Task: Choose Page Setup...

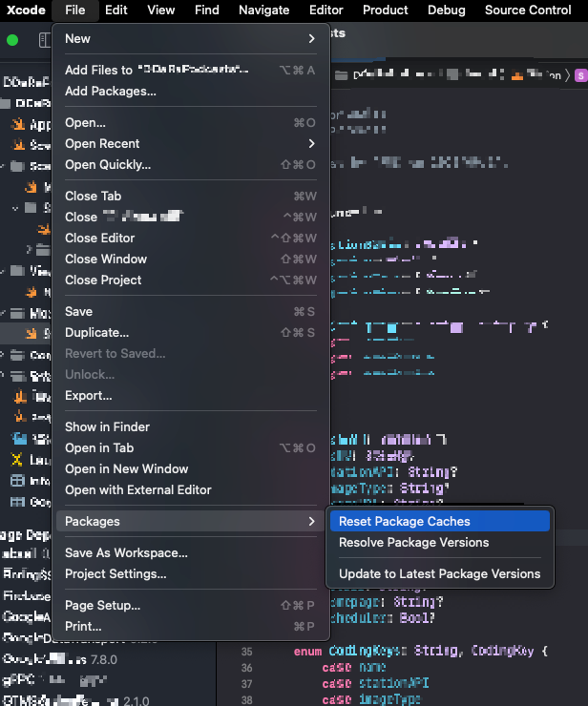Action: pos(191,605)
